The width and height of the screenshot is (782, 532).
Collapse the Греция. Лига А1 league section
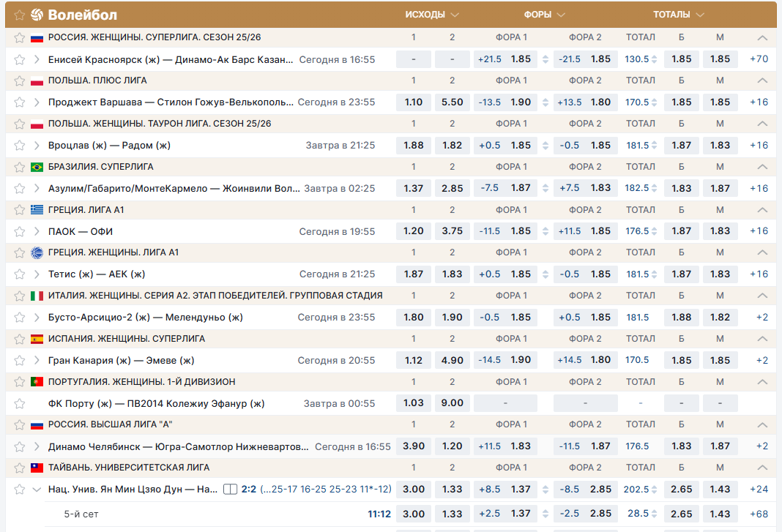coord(762,210)
